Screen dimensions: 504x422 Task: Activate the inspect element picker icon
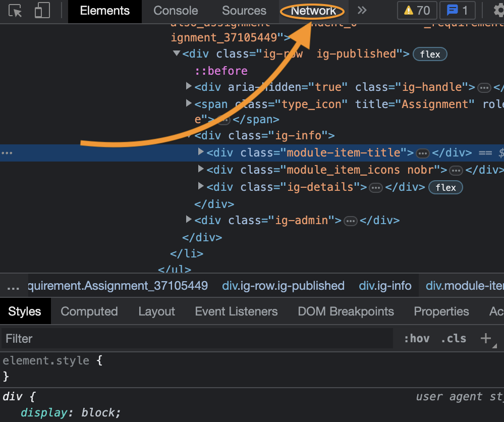click(15, 11)
